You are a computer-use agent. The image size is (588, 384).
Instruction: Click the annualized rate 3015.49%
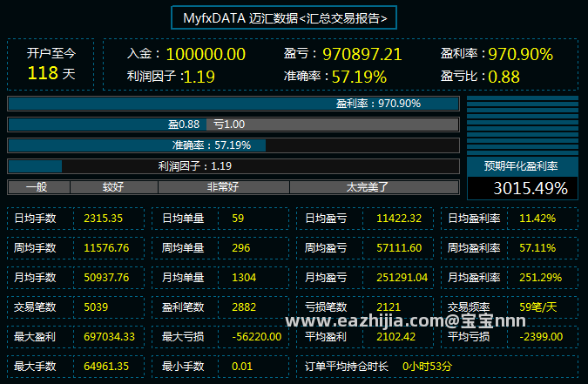pyautogui.click(x=531, y=188)
